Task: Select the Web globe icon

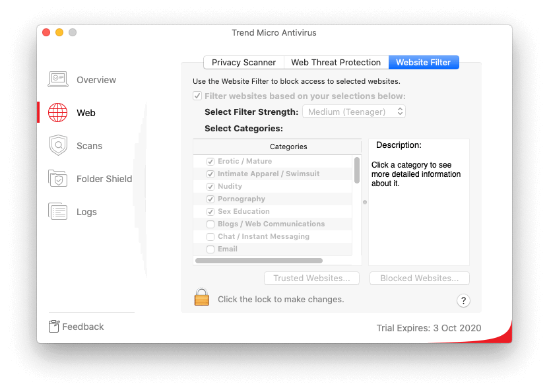Action: tap(58, 112)
